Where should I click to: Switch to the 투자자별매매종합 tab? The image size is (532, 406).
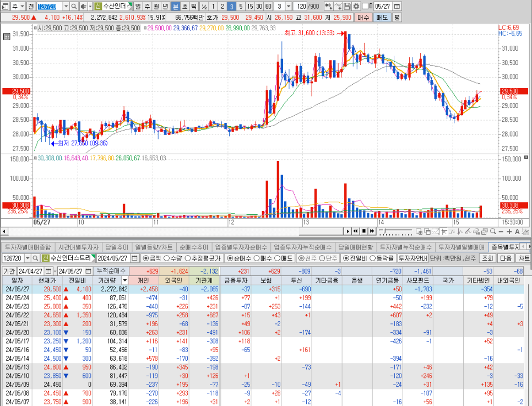click(28, 247)
